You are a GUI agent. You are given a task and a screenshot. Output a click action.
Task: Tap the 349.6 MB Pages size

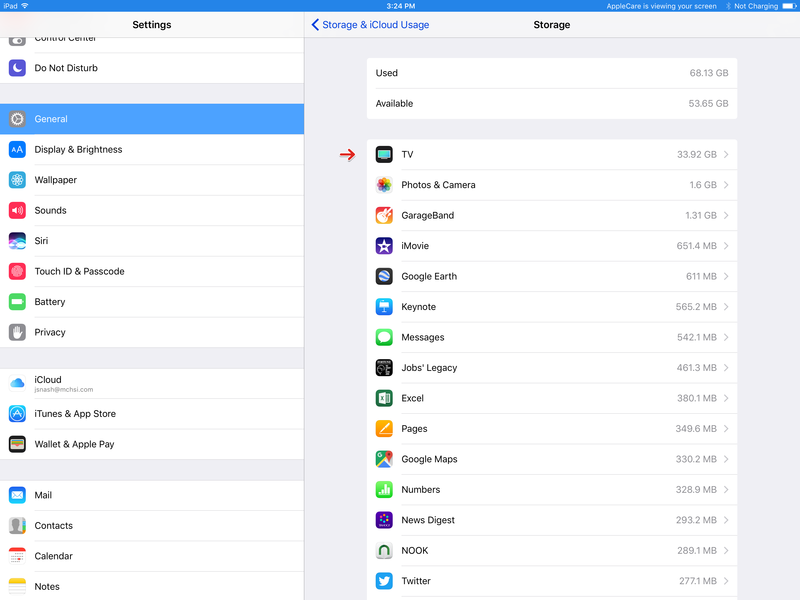click(696, 429)
